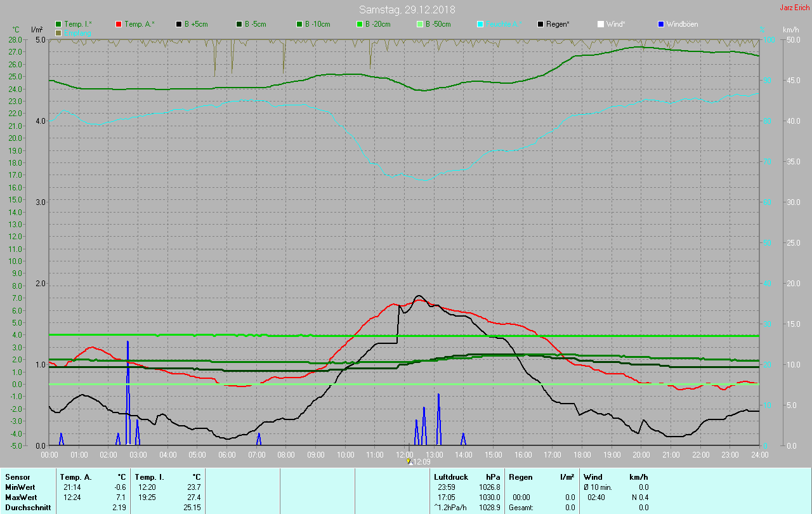This screenshot has height=514, width=812.
Task: Click the Jarz Erich label
Action: pyautogui.click(x=794, y=8)
